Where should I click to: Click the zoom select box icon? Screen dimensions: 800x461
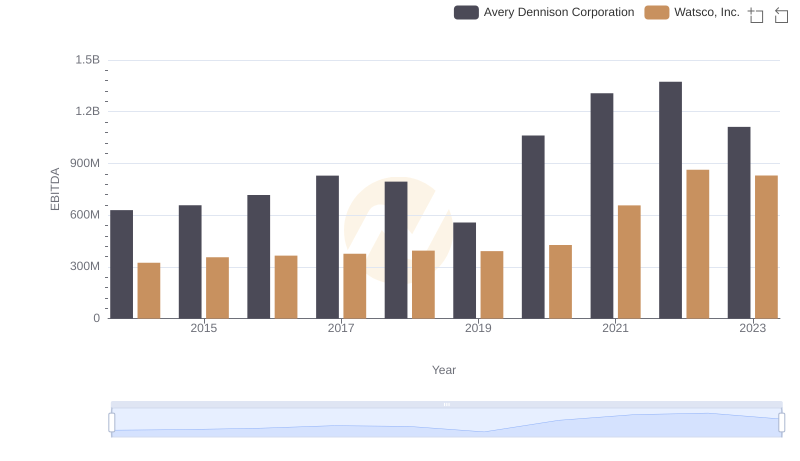click(x=756, y=15)
